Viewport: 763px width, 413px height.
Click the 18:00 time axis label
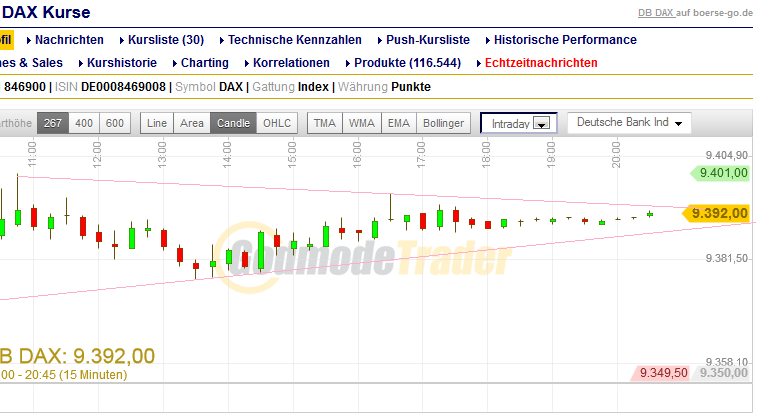pos(486,153)
